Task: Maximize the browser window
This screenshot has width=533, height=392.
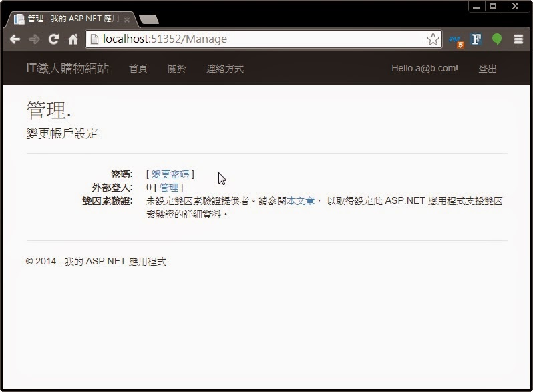Action: [493, 7]
